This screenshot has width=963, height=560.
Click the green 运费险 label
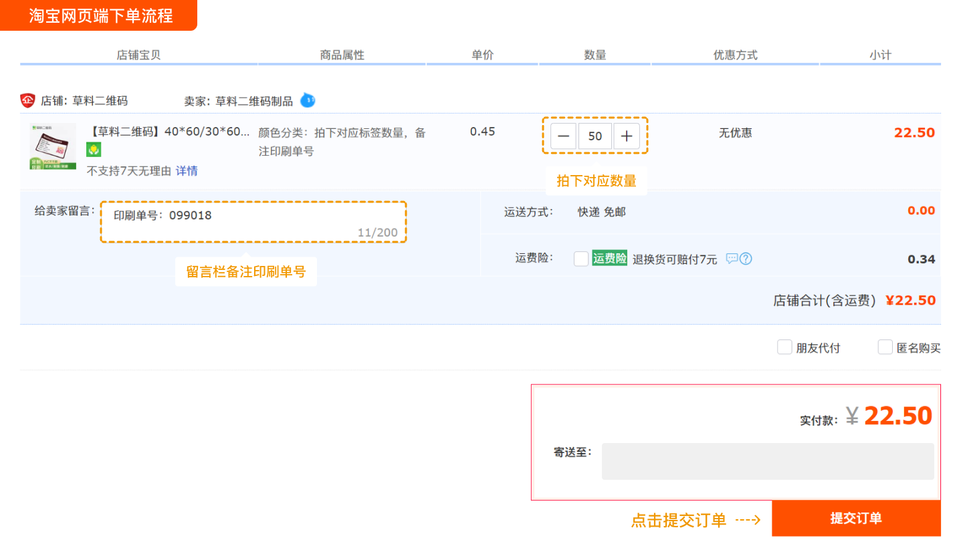[x=609, y=259]
